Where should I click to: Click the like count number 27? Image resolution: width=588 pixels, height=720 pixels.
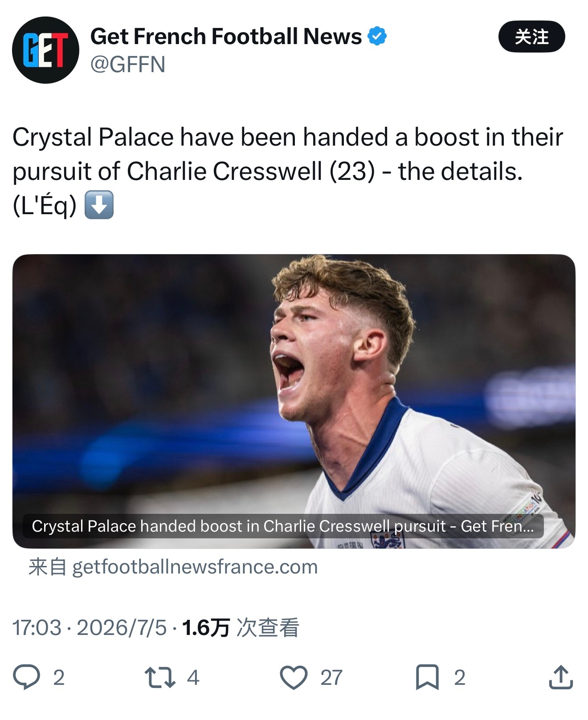[x=331, y=678]
